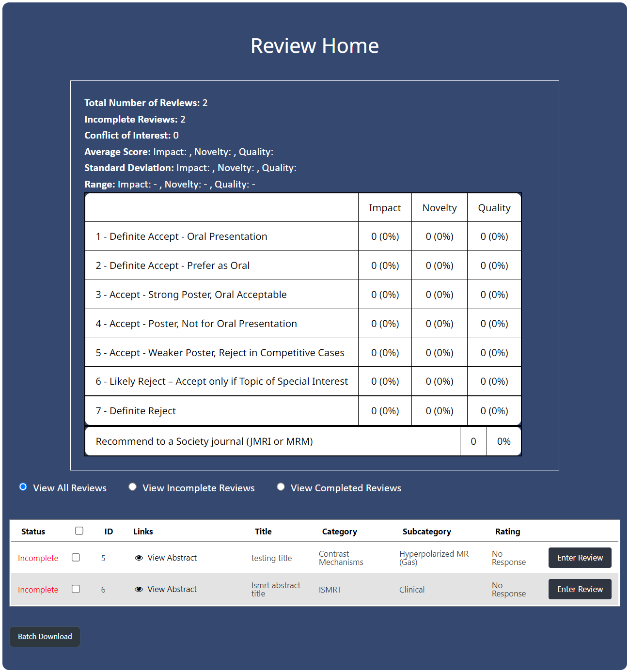This screenshot has height=672, width=629.
Task: Open View Abstract link for ID 6
Action: (x=172, y=590)
